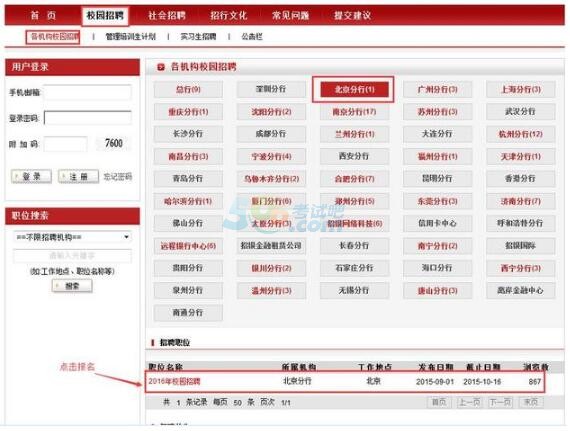Open the 校园招聘 navigation tab

(x=105, y=16)
